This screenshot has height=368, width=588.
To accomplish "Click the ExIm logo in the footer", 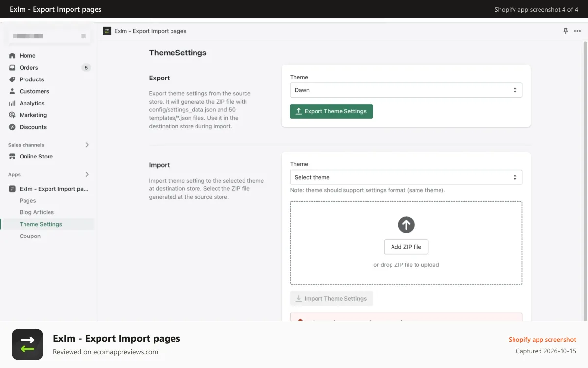I will tap(27, 344).
